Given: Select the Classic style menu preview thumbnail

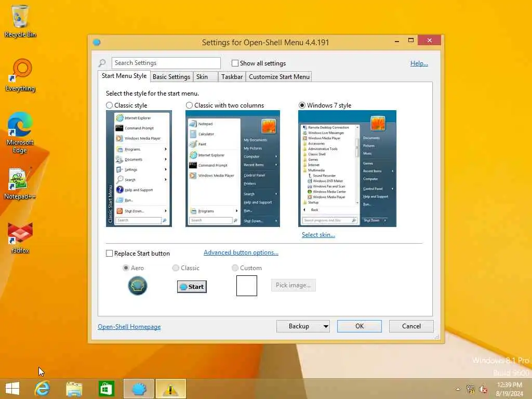Looking at the screenshot, I should [x=139, y=169].
